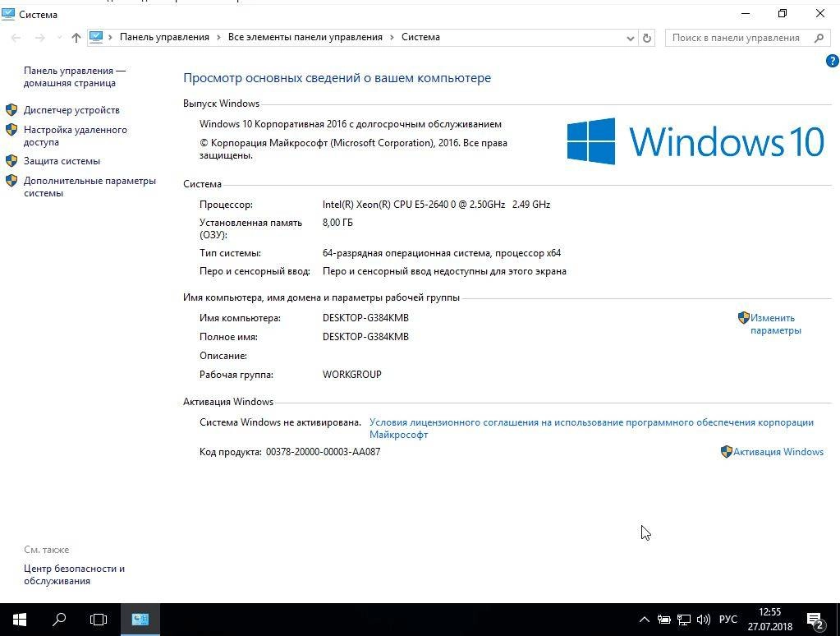The height and width of the screenshot is (636, 840).
Task: Switch input language РУС indicator
Action: tap(728, 620)
